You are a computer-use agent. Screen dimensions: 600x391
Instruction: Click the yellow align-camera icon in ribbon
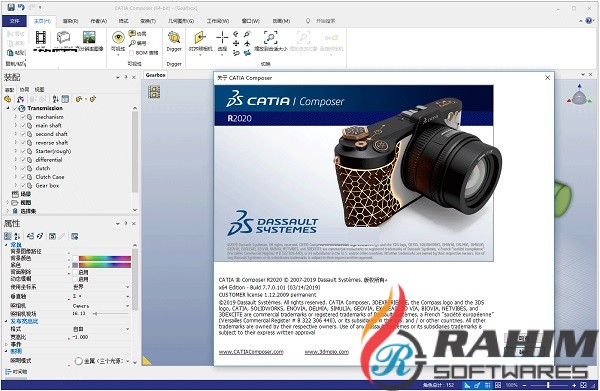pos(200,37)
